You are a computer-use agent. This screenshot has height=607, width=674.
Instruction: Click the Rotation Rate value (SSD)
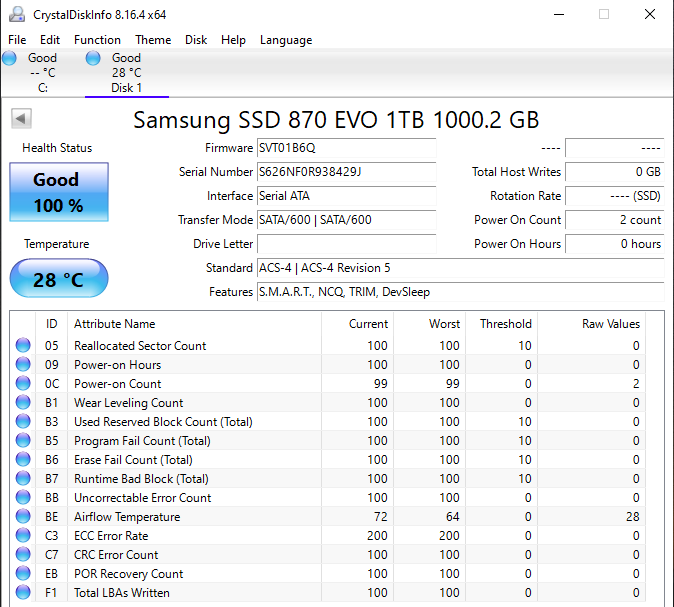click(x=615, y=196)
